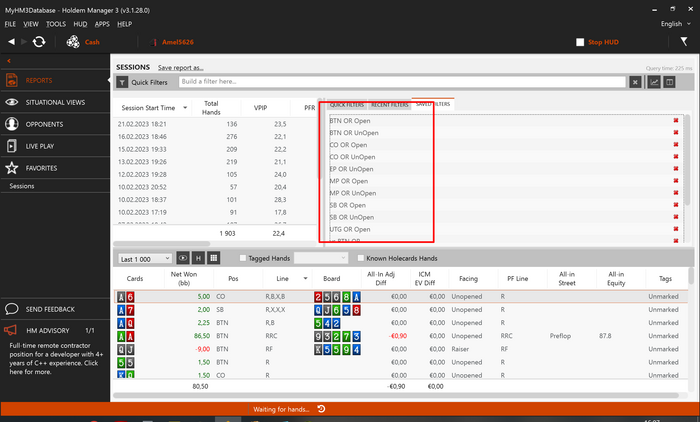700x422 pixels.
Task: Click the forward navigation arrow
Action: click(24, 42)
